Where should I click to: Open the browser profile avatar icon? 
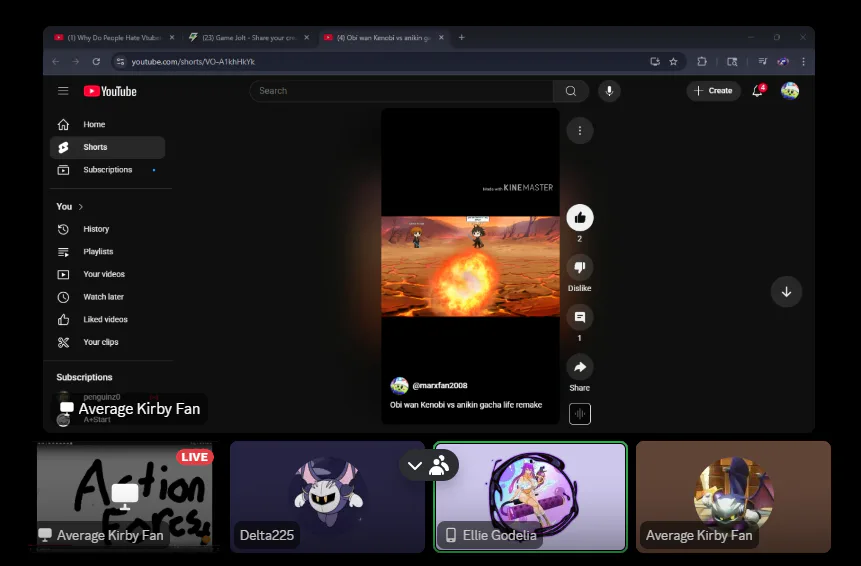tap(783, 62)
